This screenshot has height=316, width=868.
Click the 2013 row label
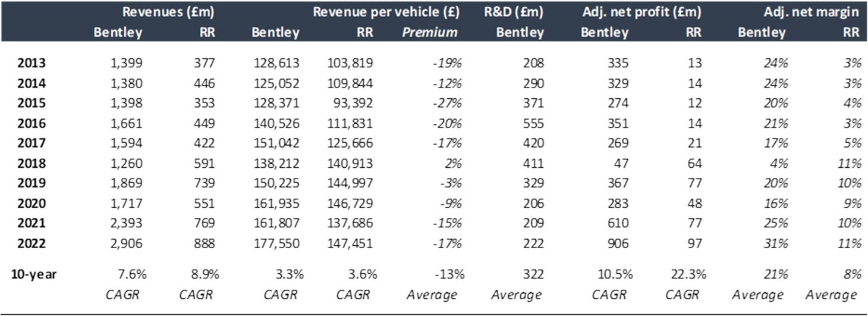[32, 63]
